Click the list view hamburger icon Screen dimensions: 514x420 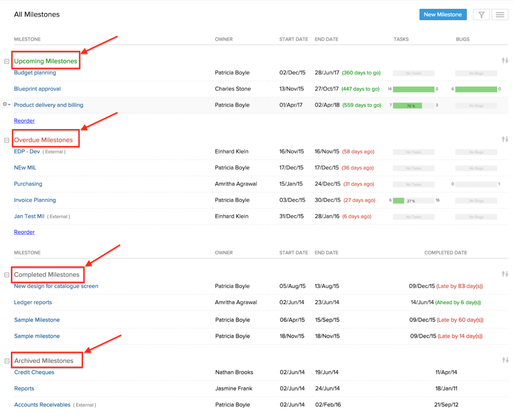tap(500, 15)
